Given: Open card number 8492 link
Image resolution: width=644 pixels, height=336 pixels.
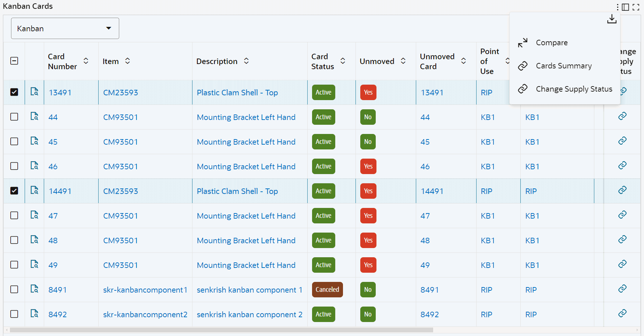Looking at the screenshot, I should tap(58, 315).
